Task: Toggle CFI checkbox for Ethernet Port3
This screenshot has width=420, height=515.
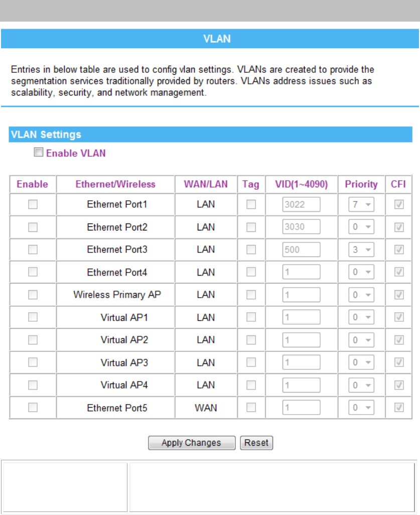Action: point(399,249)
